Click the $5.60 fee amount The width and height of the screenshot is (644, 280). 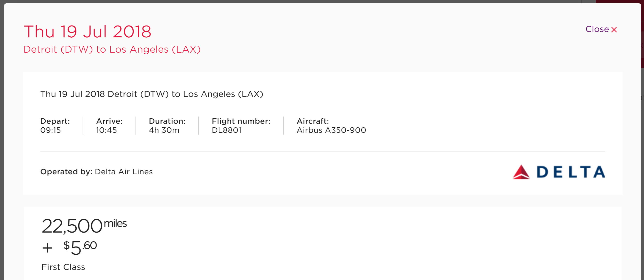coord(80,247)
